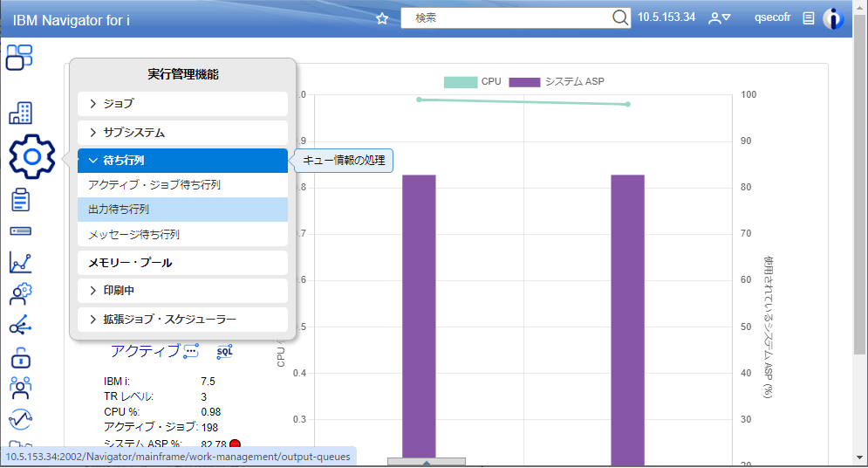The image size is (868, 468).
Task: Click the TR レベル value 3
Action: 204,397
